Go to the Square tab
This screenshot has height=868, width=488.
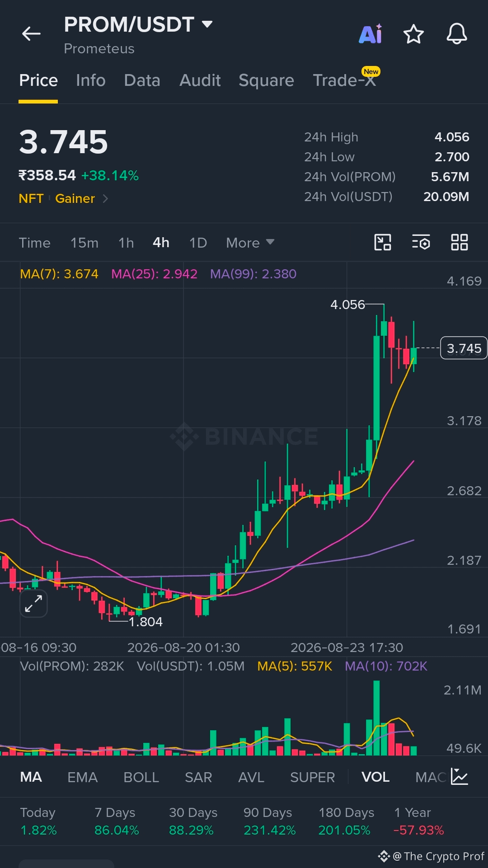coord(267,80)
